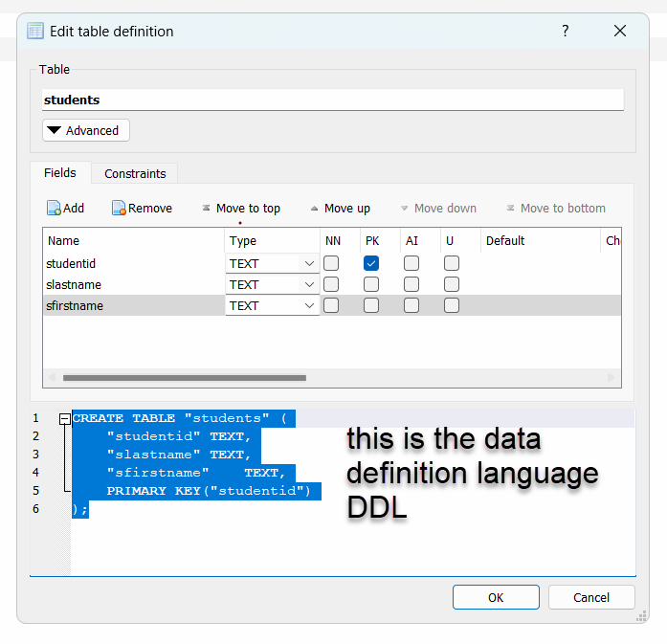Switch to the Constraints tab

[135, 173]
